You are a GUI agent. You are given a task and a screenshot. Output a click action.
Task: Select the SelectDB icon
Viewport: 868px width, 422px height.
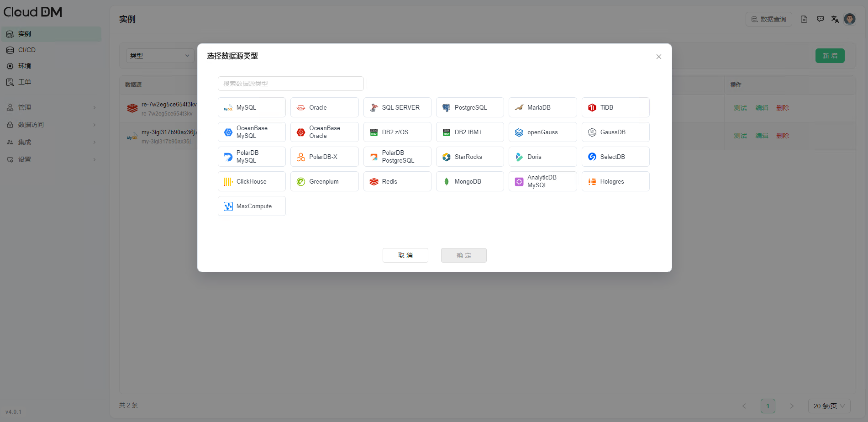tap(592, 157)
